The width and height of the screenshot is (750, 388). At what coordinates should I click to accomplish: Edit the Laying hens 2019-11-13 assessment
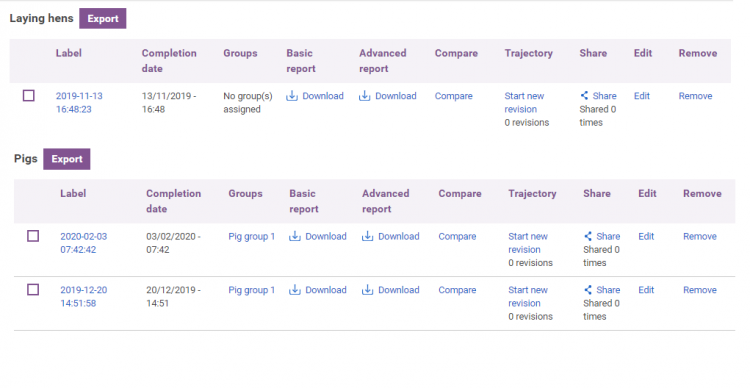(x=642, y=96)
